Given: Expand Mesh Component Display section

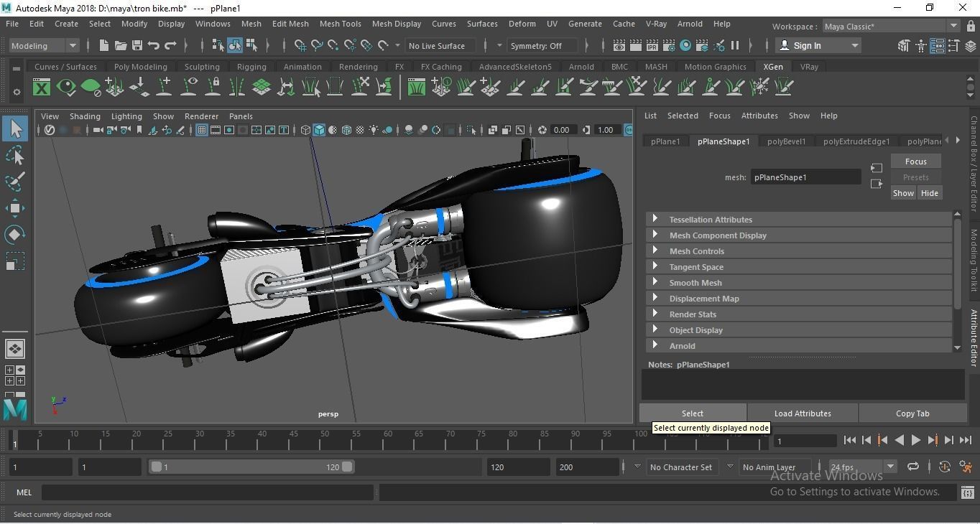Looking at the screenshot, I should pos(798,235).
